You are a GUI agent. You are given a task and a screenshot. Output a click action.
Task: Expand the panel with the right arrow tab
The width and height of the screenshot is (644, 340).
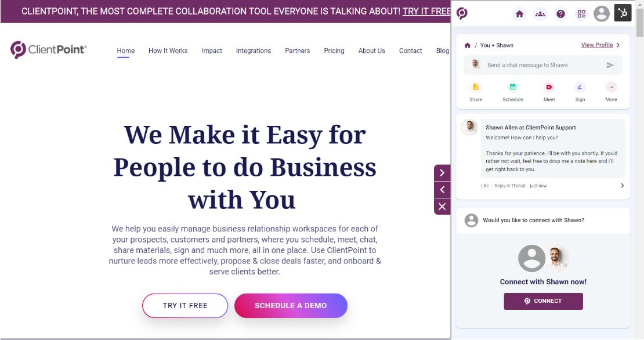point(442,173)
